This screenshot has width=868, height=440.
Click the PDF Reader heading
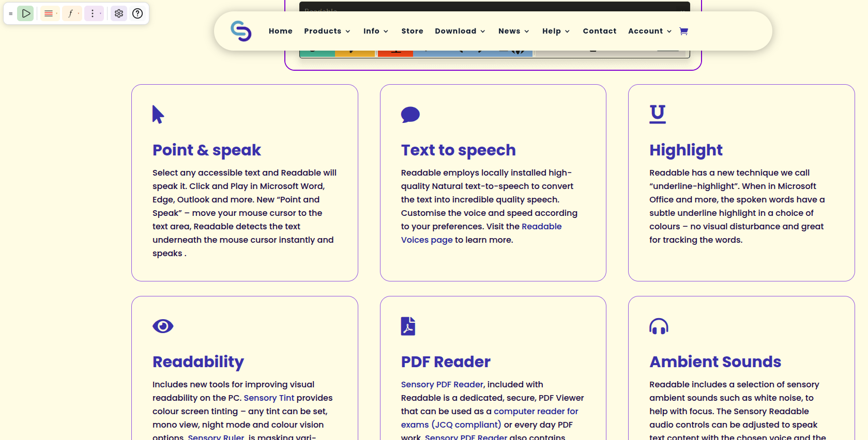click(446, 362)
